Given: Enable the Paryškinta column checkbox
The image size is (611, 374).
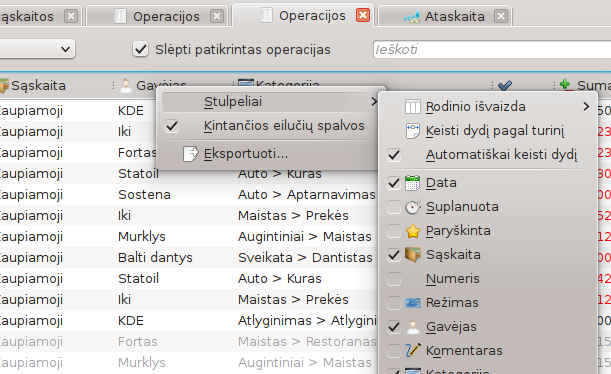Looking at the screenshot, I should pyautogui.click(x=394, y=231).
